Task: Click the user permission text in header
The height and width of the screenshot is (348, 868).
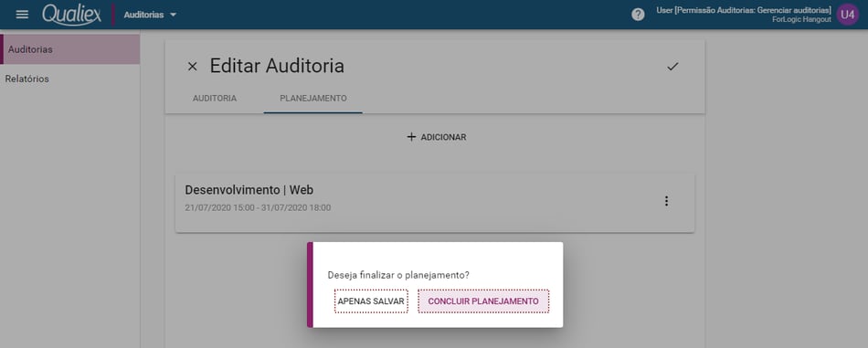Action: pos(744,11)
